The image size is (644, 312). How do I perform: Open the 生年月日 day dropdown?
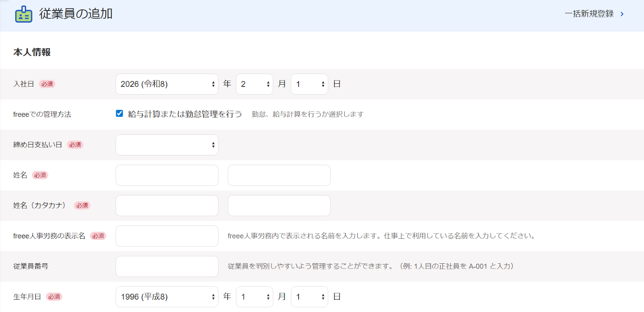pos(310,297)
